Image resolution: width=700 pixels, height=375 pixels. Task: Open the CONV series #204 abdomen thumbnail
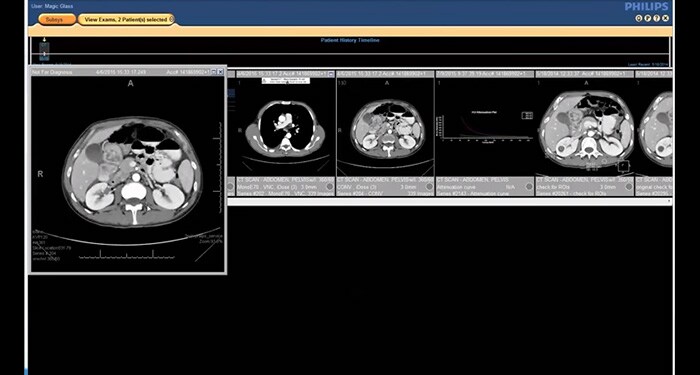385,127
